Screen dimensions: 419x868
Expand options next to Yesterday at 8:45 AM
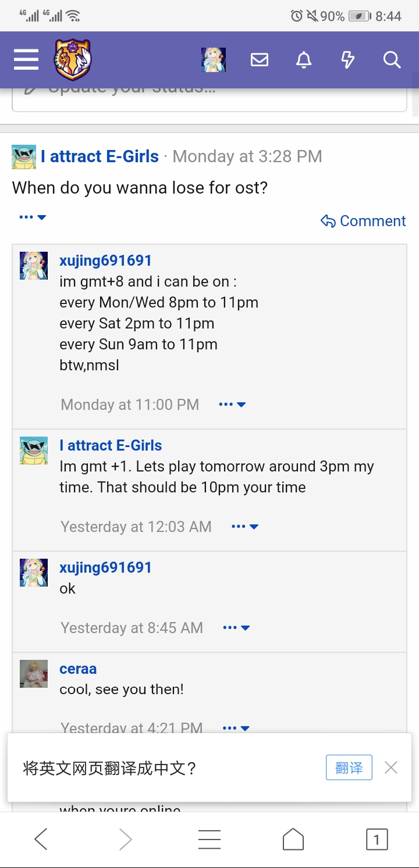pos(236,628)
